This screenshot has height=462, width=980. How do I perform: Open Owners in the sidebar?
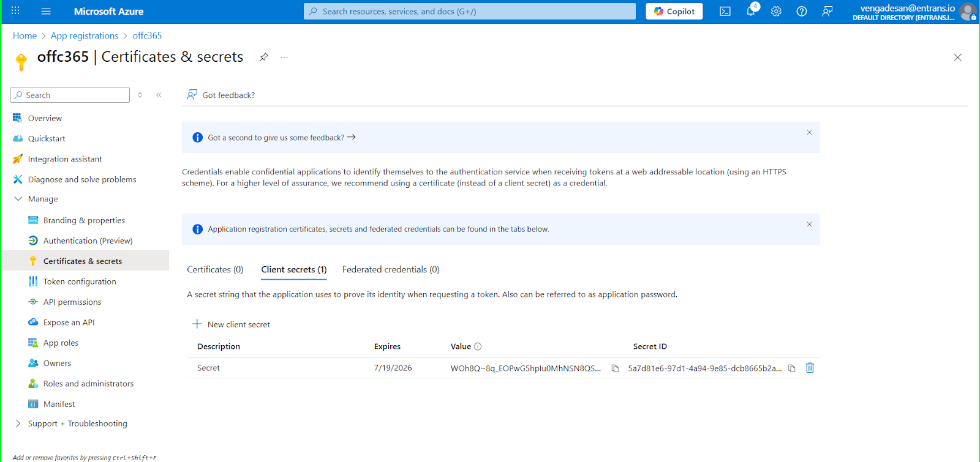pos(57,363)
